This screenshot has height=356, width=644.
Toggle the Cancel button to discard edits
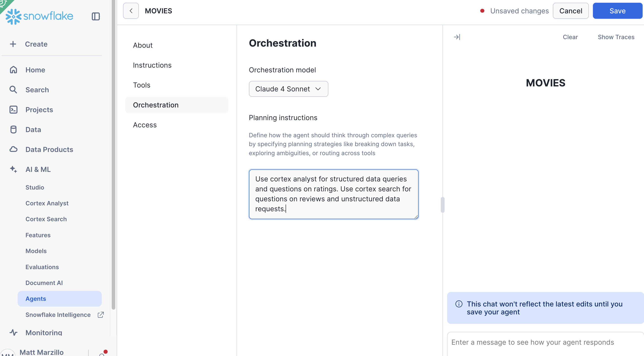(571, 11)
